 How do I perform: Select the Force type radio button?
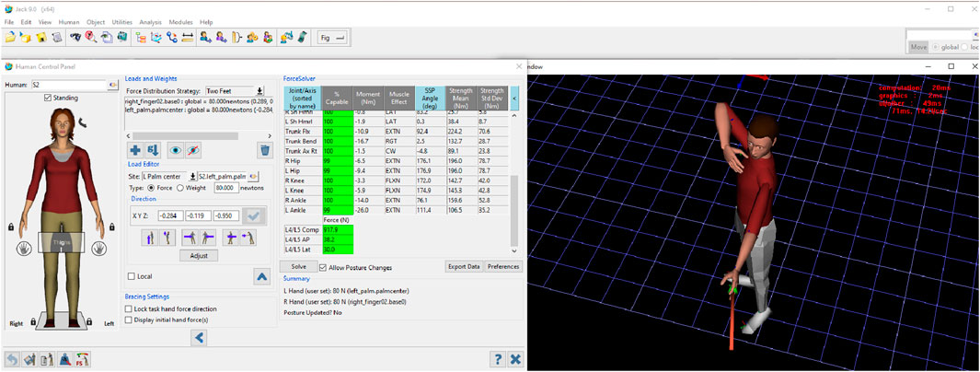tap(150, 188)
